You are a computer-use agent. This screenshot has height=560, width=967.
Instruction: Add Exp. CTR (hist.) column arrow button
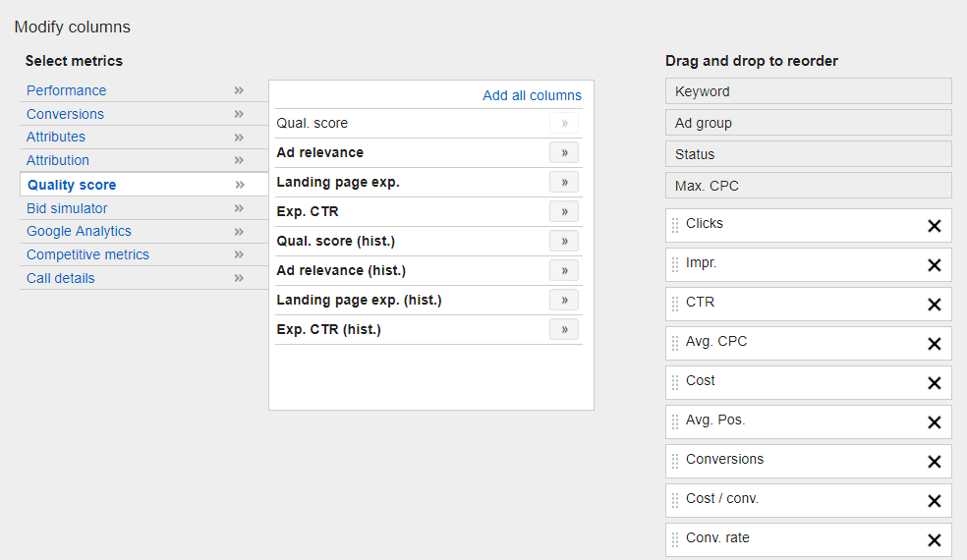564,329
